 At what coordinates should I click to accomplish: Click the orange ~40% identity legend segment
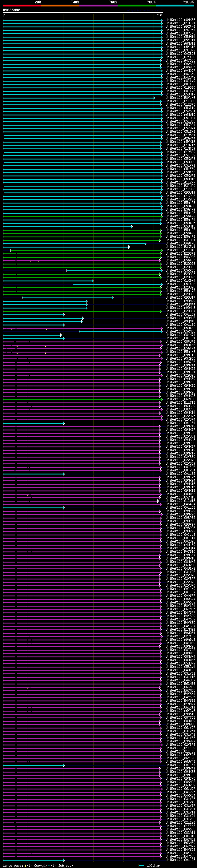(x=60, y=6)
